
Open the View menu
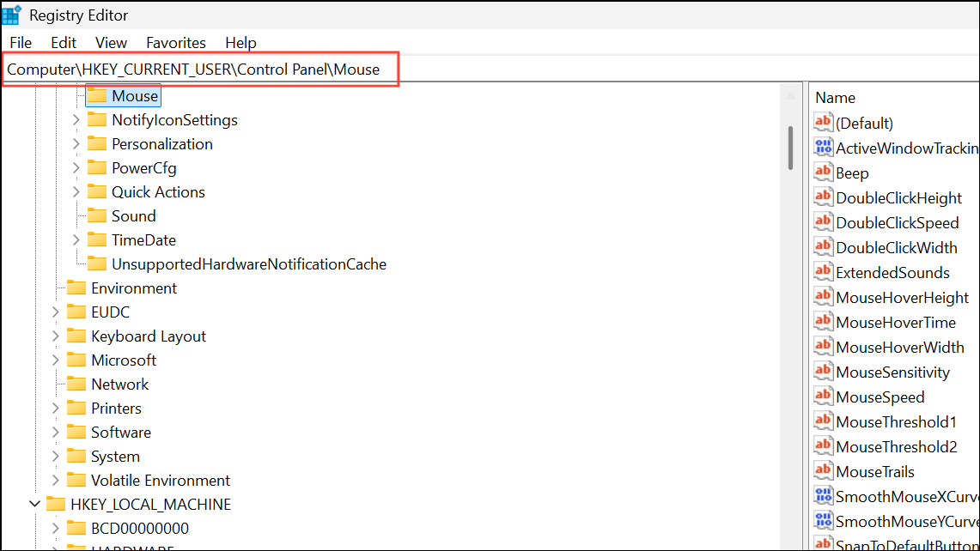click(x=111, y=42)
